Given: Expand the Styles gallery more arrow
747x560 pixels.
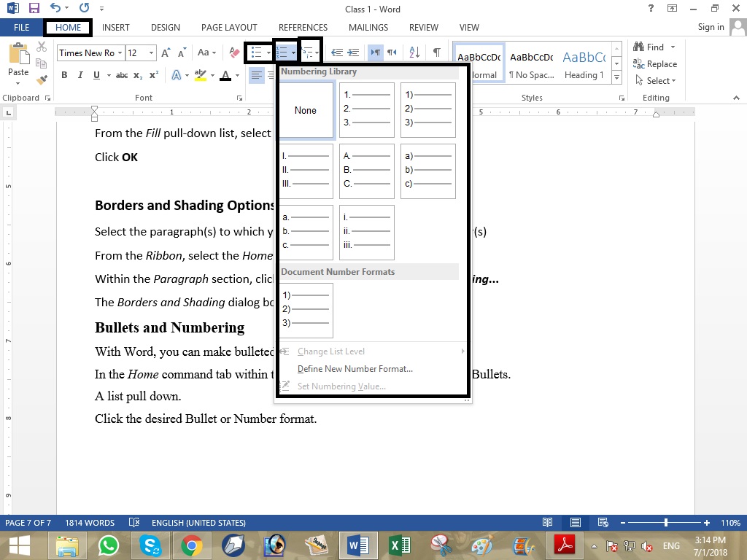Looking at the screenshot, I should point(617,77).
